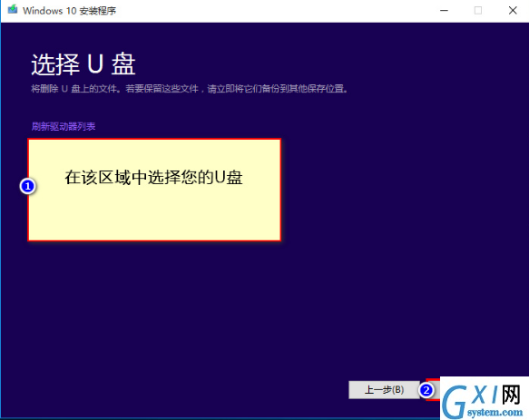Click the 选择 U 盘 heading
Screen dimensions: 529x420
tap(83, 64)
